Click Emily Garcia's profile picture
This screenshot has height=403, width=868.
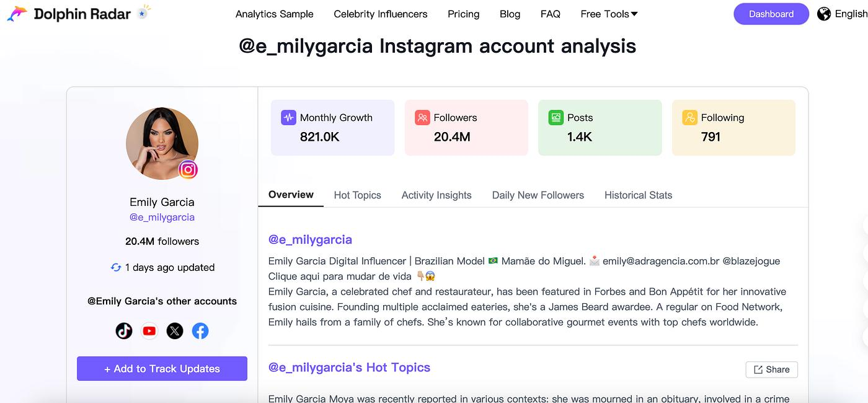coord(162,144)
